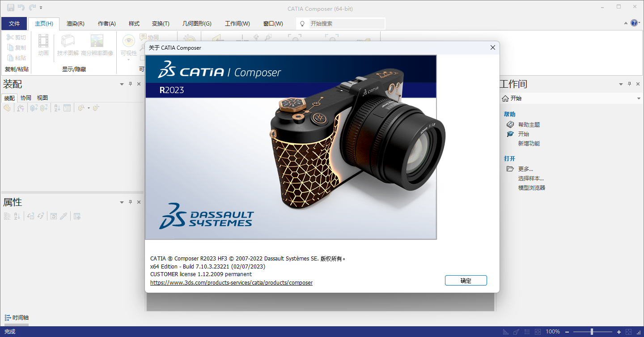Open the 3ds.com composer URL link
644x337 pixels.
coord(231,282)
